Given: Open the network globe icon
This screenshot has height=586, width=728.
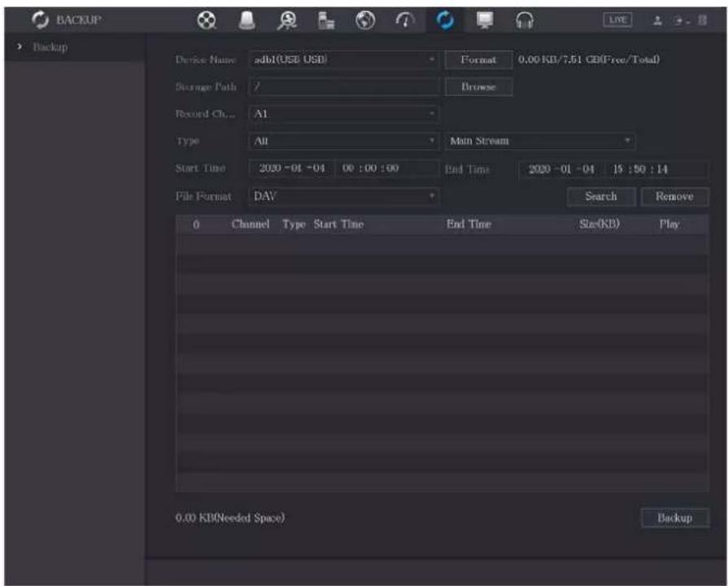Looking at the screenshot, I should (365, 20).
